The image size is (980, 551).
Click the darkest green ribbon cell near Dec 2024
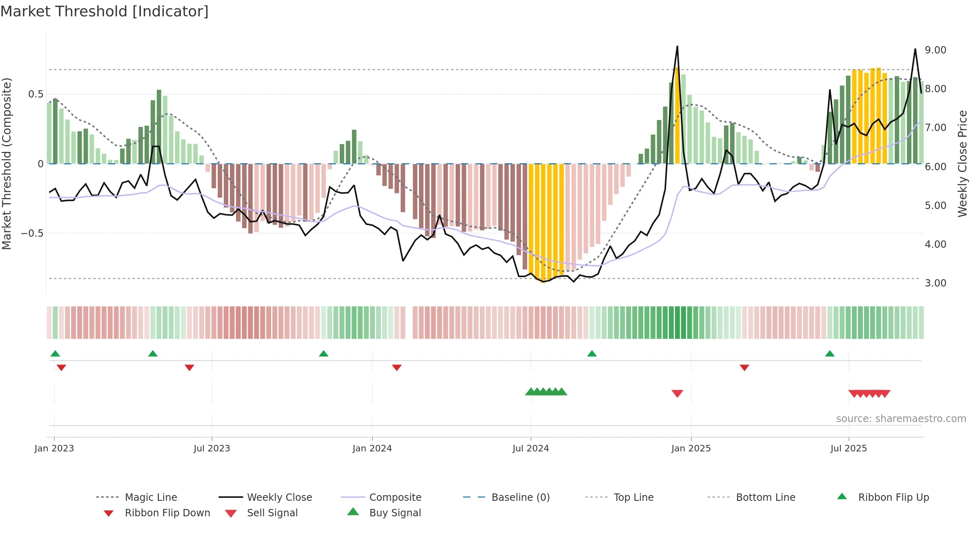point(677,322)
